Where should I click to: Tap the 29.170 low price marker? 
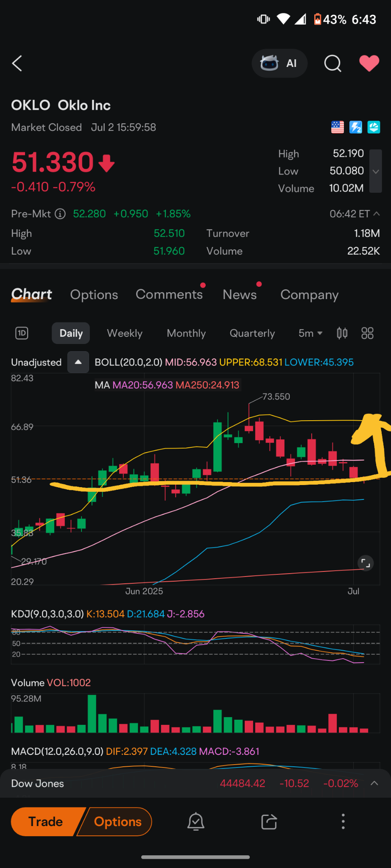click(34, 562)
